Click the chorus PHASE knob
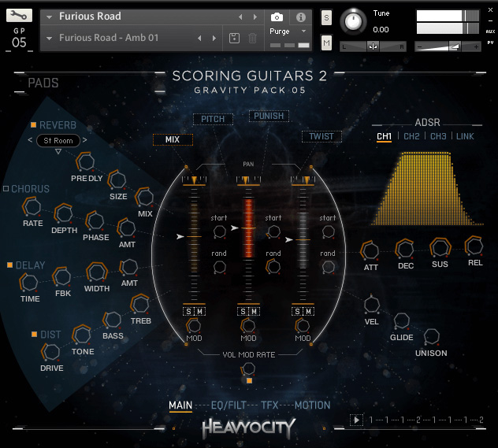This screenshot has width=498, height=448. [x=95, y=220]
